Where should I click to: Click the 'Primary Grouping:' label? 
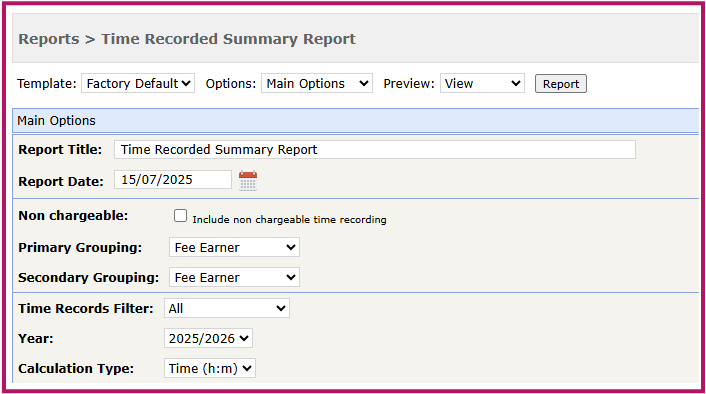coord(80,248)
